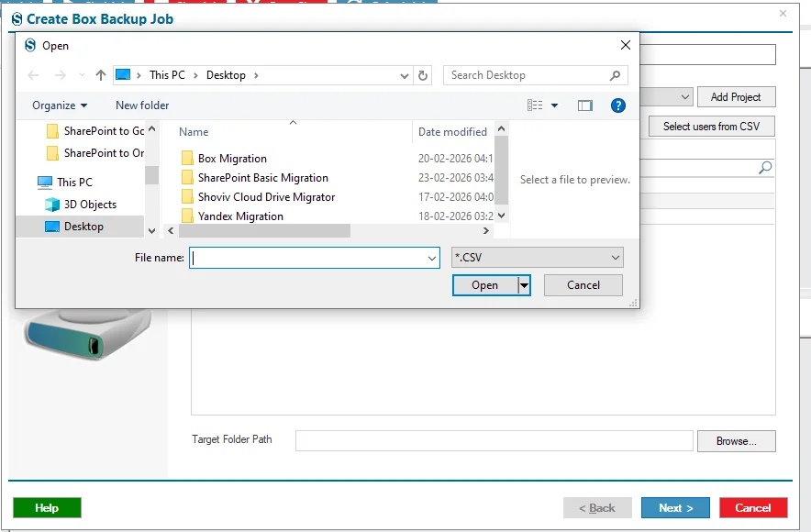Select SharePoint to Or folder in sidebar
The width and height of the screenshot is (811, 532).
tap(95, 153)
